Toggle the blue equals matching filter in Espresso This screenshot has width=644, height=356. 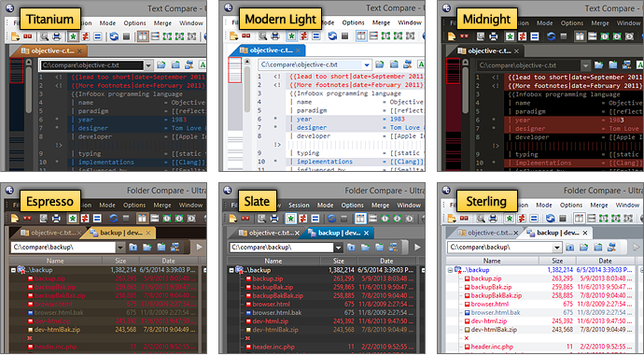tap(97, 219)
